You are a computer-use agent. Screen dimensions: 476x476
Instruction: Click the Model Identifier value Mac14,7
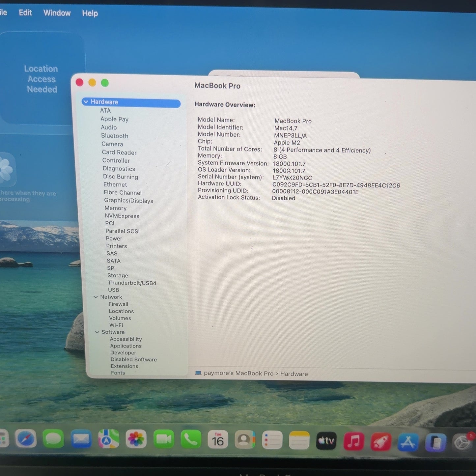[286, 128]
